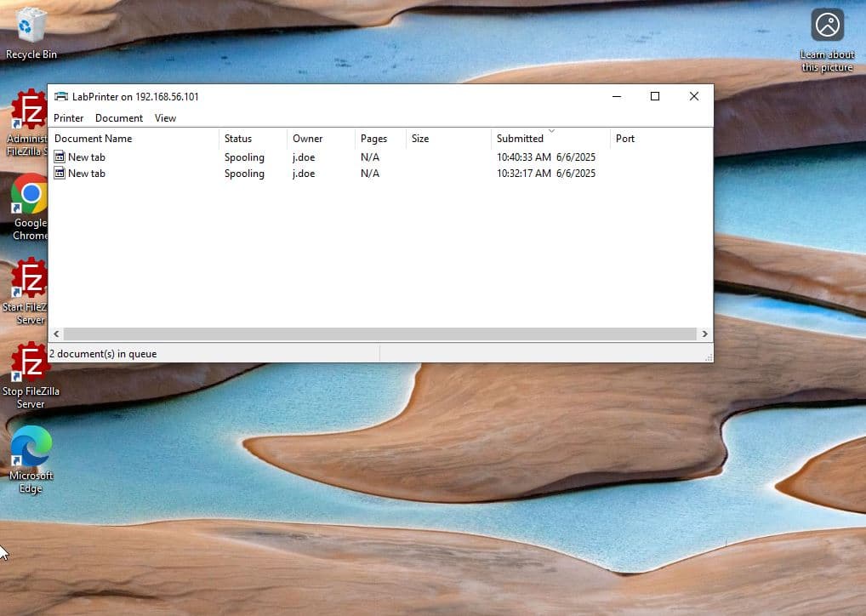
Task: Click the horizontal scrollbar right arrow
Action: (x=704, y=334)
